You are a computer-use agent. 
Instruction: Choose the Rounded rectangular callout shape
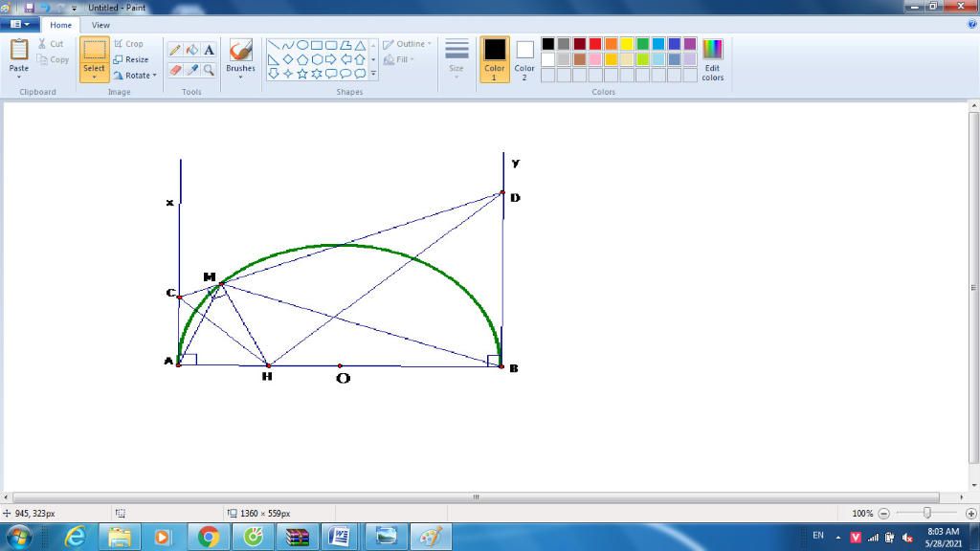click(x=330, y=74)
